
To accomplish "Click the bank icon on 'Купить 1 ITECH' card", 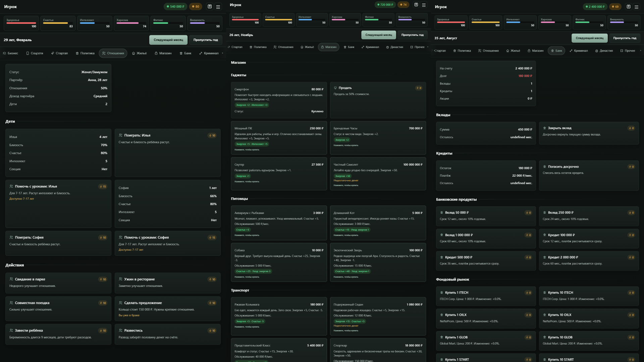I will pos(441,293).
